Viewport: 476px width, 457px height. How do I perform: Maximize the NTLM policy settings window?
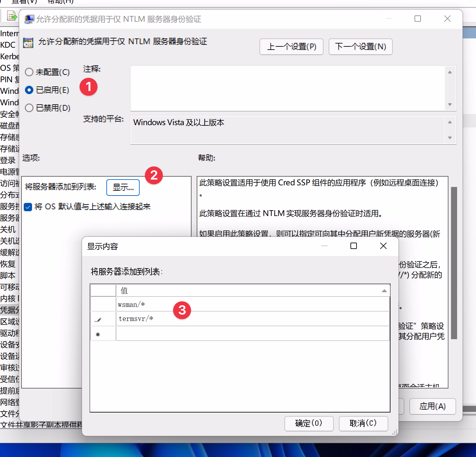[x=417, y=19]
